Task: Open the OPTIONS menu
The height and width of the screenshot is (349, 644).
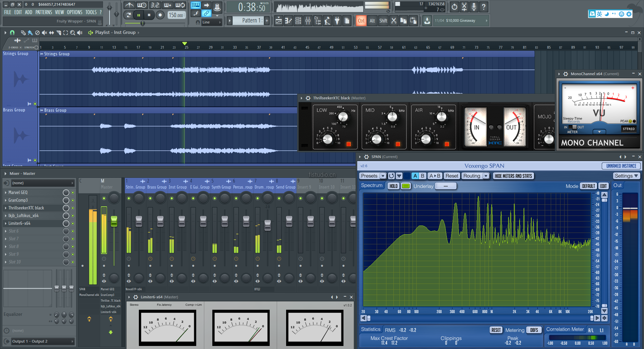Action: click(x=74, y=12)
